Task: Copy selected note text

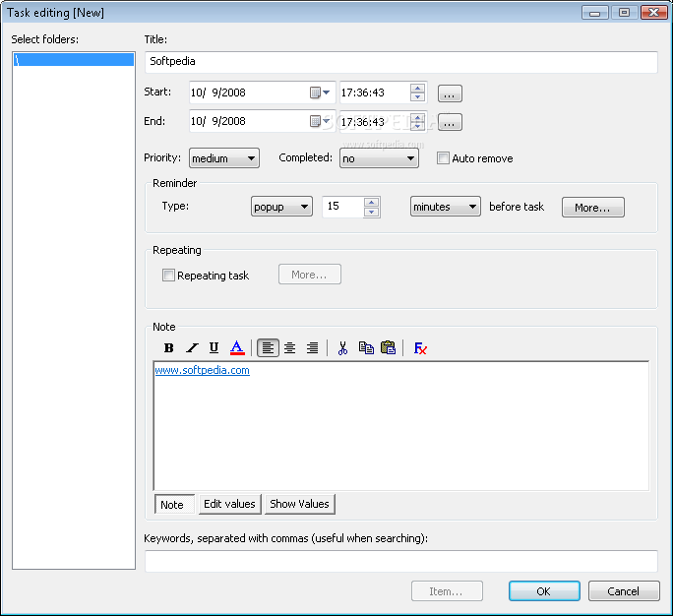Action: tap(366, 347)
